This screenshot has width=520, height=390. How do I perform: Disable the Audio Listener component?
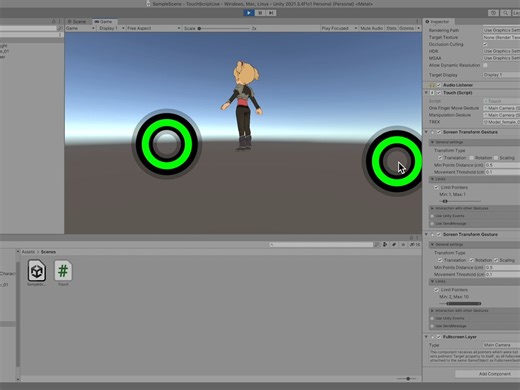[439, 85]
